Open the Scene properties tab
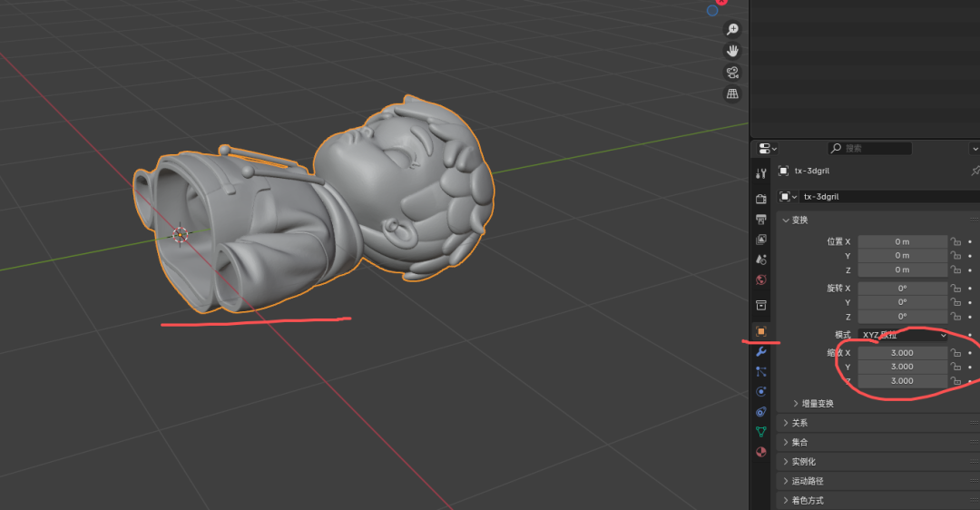 tap(760, 260)
